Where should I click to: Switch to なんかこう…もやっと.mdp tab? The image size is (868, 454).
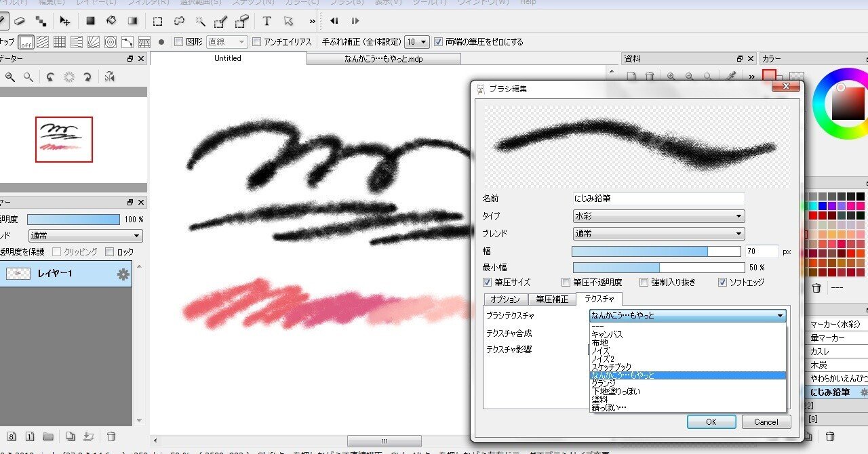pyautogui.click(x=384, y=59)
